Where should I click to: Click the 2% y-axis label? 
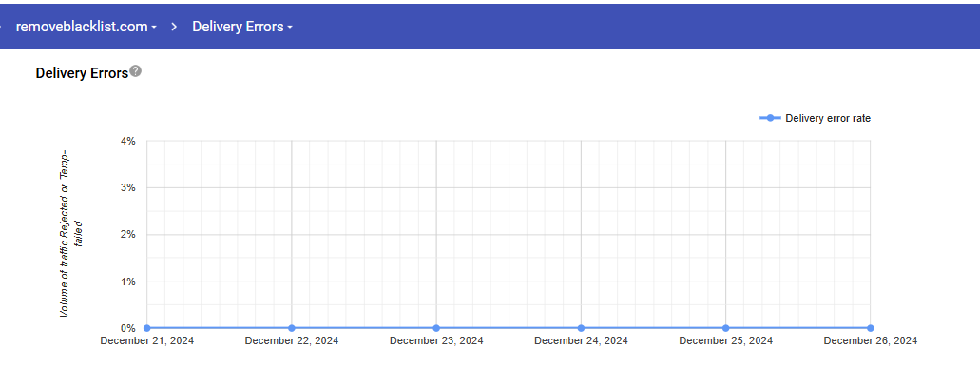tap(127, 234)
